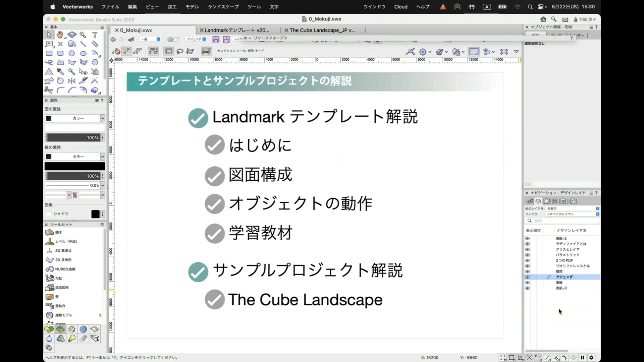
Task: Open the ツール menu
Action: tap(254, 7)
